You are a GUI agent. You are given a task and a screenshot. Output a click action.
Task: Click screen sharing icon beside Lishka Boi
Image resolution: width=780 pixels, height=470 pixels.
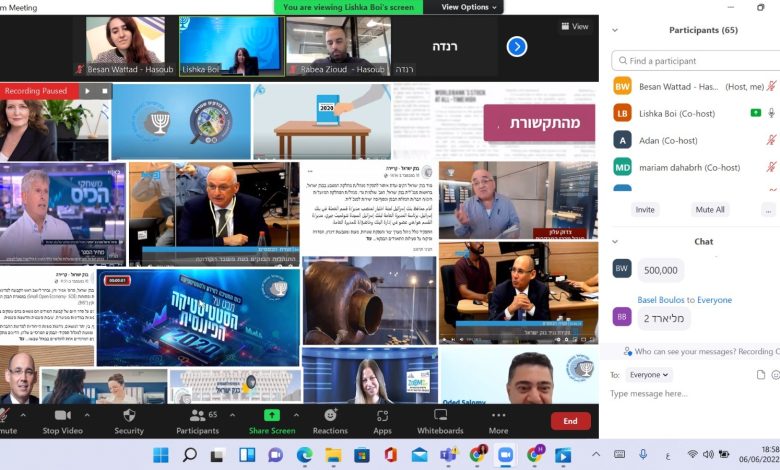[756, 113]
